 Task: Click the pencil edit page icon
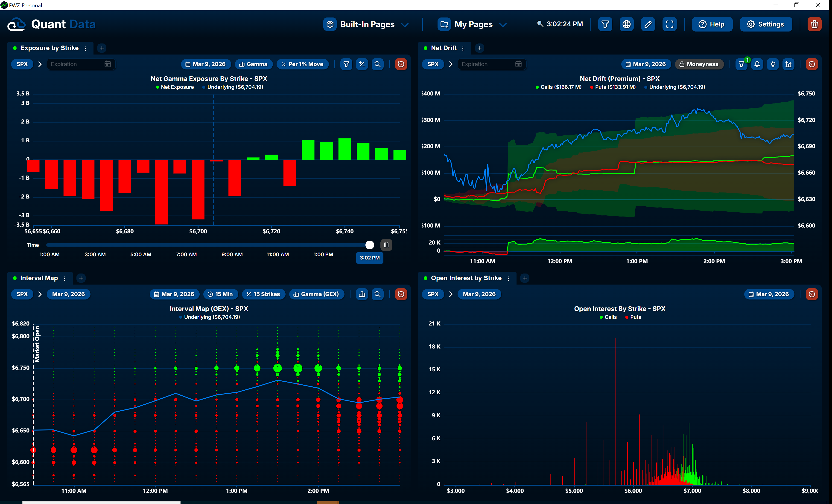(648, 24)
